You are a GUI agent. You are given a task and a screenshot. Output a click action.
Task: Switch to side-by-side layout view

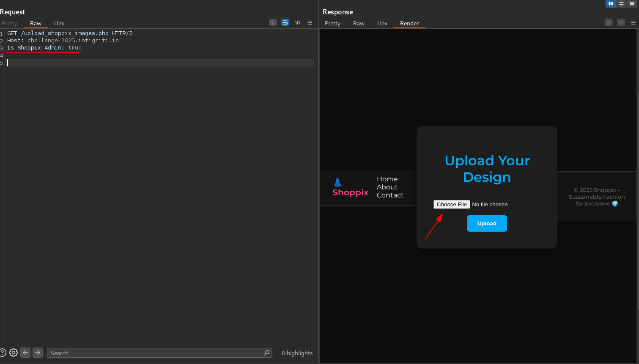[x=610, y=3]
